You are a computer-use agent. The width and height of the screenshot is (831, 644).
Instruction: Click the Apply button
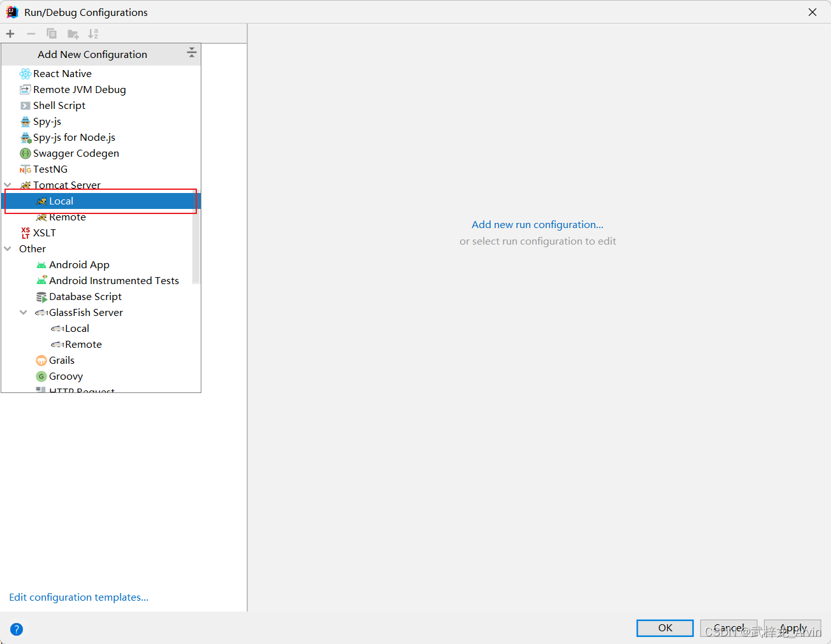pos(793,628)
